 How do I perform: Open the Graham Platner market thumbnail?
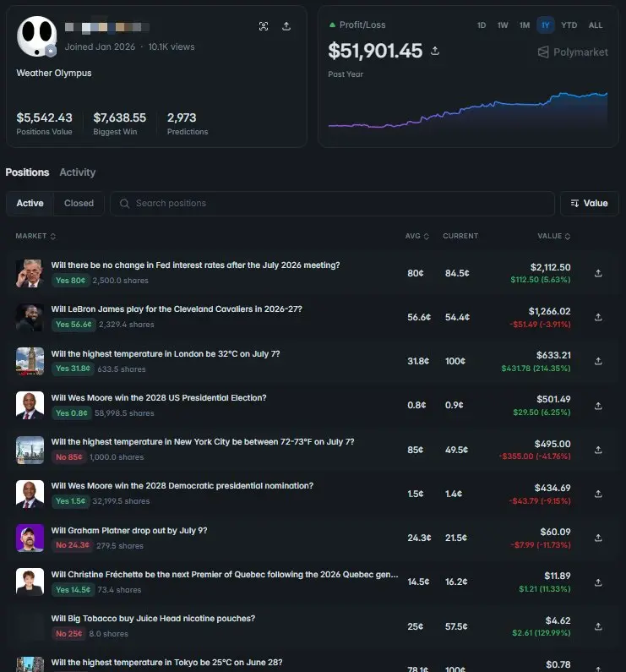(30, 538)
